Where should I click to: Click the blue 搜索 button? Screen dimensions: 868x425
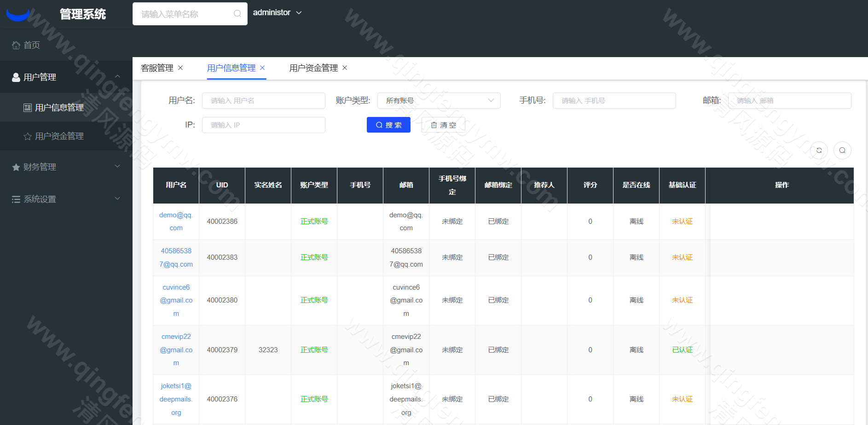(388, 125)
